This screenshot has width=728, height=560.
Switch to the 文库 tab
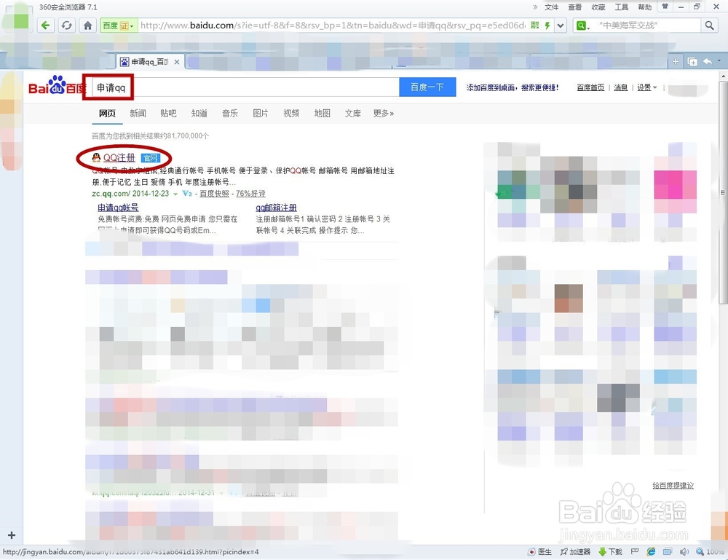[353, 114]
